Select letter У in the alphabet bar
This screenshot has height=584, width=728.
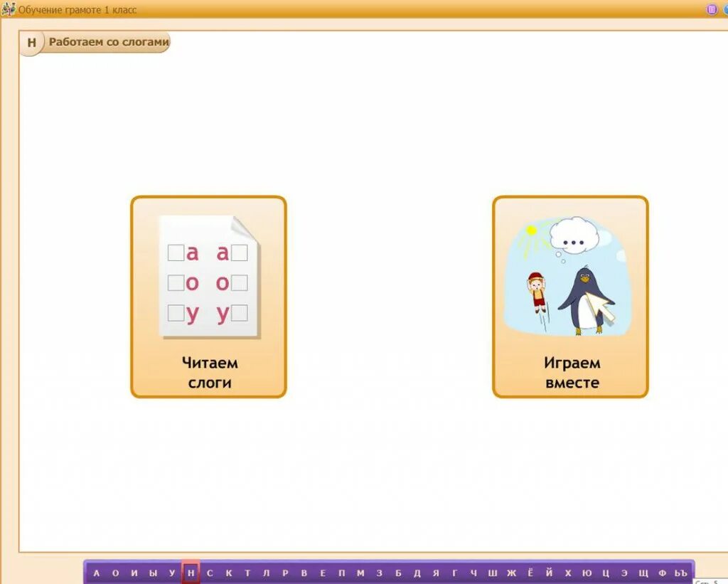(172, 573)
